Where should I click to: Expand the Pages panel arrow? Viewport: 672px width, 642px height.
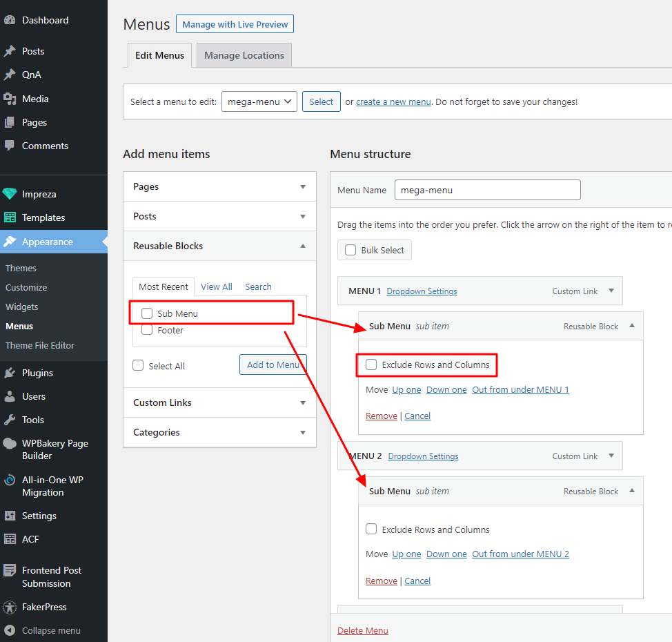pos(303,187)
